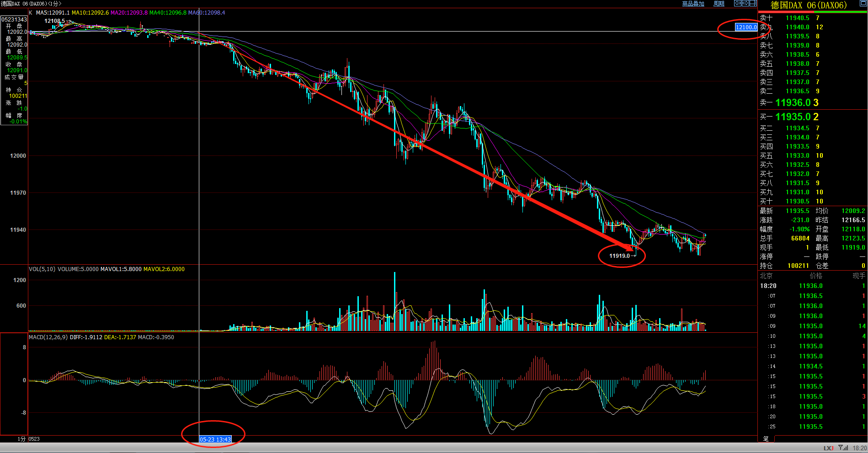Image resolution: width=868 pixels, height=453 pixels.
Task: Select the 卖二 11936.5 ask row
Action: pyautogui.click(x=812, y=91)
